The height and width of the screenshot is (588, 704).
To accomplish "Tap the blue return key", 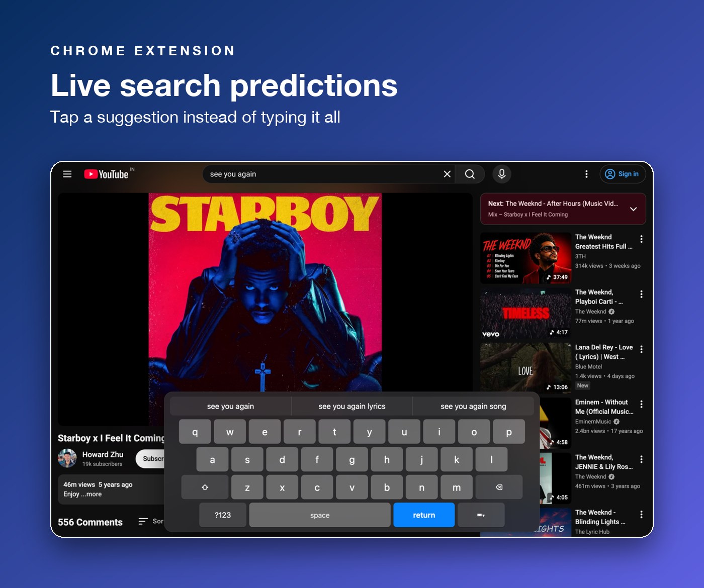I will point(424,515).
